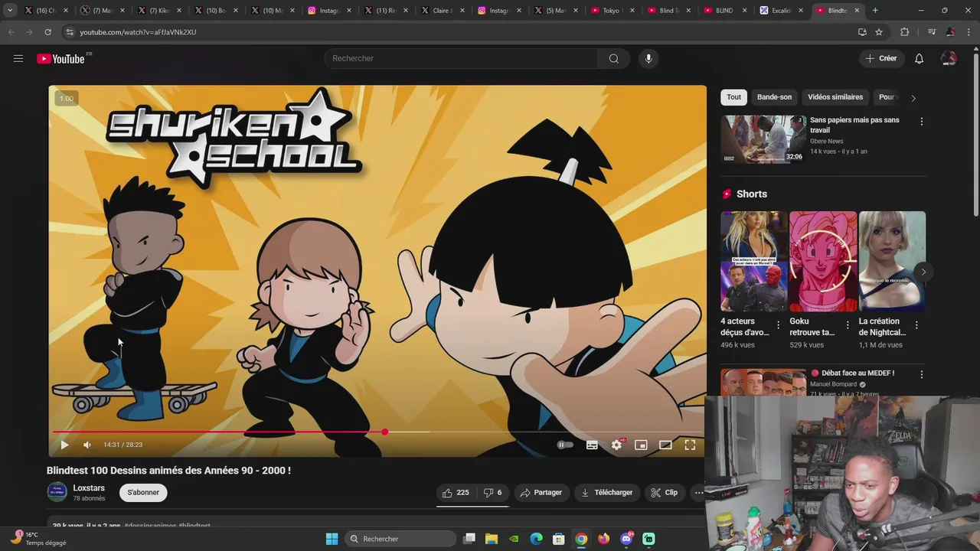
Task: Open Chrome extensions puzzle icon
Action: click(904, 32)
